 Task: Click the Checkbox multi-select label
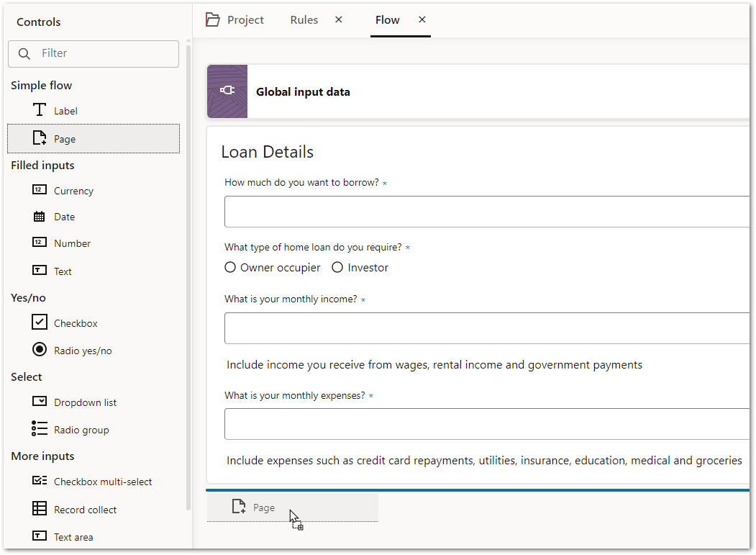coord(103,482)
